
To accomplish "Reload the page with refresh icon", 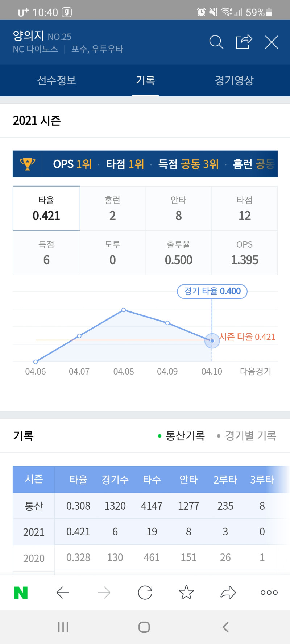I will [145, 593].
